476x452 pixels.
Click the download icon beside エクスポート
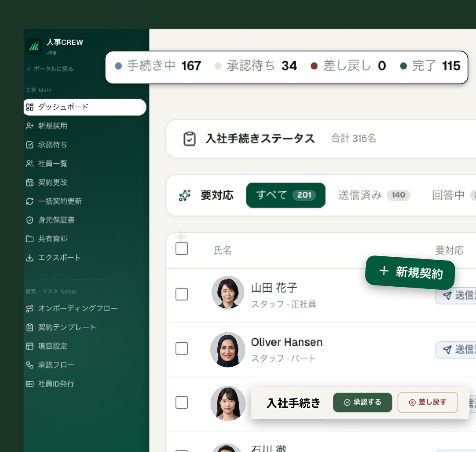click(30, 258)
